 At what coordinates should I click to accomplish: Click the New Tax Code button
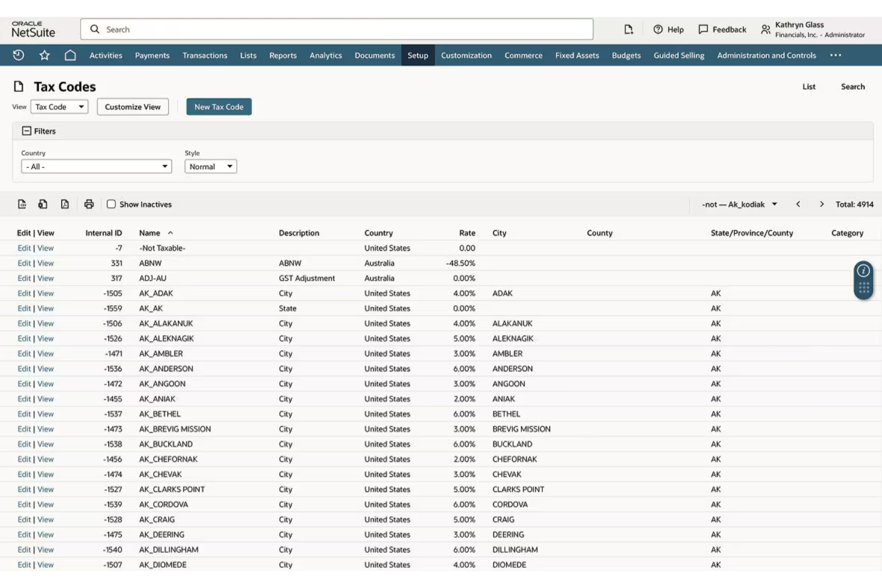[x=219, y=107]
